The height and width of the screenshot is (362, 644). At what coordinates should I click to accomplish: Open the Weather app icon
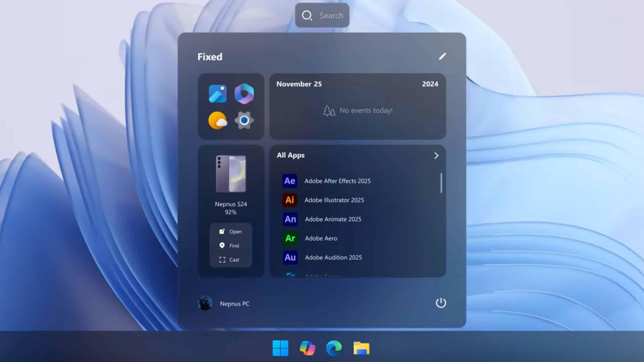tap(217, 120)
